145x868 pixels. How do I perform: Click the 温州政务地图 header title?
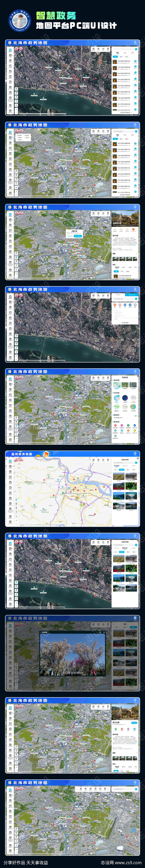pyautogui.click(x=22, y=454)
